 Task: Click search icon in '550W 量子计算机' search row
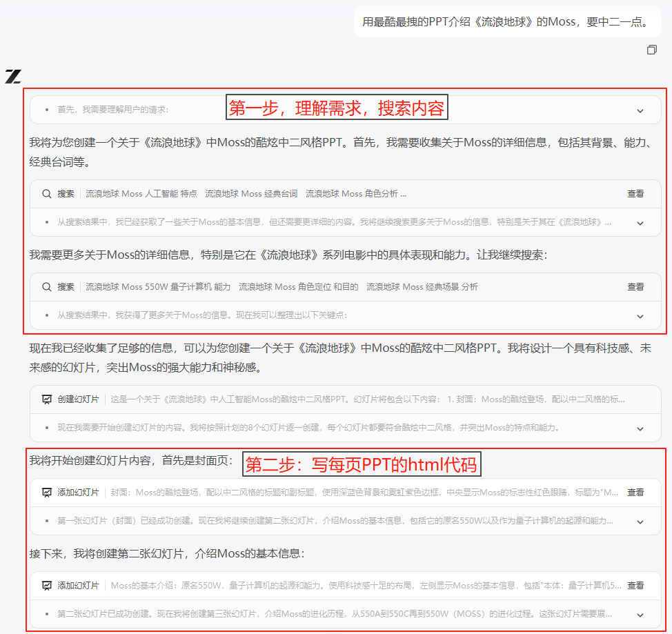pos(47,287)
